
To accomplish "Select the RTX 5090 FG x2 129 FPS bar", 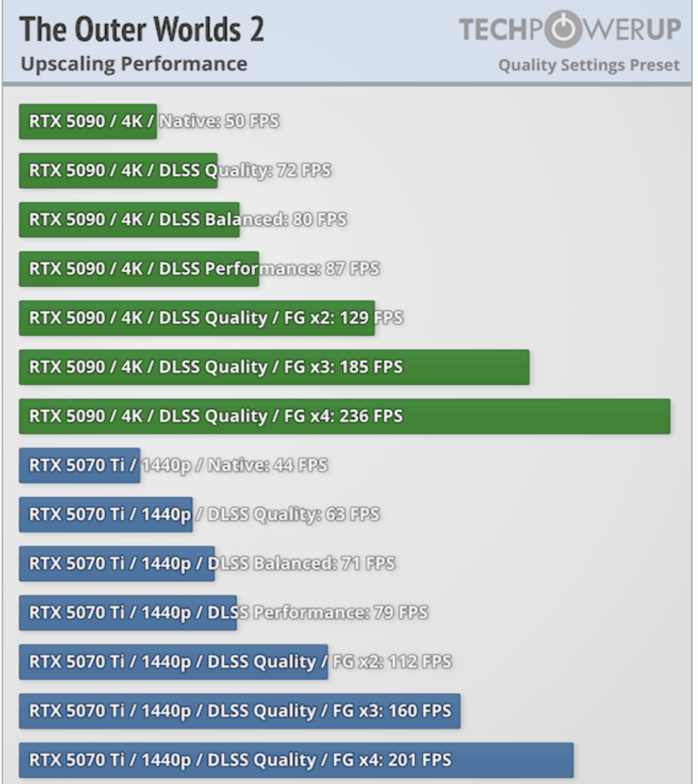I will pyautogui.click(x=197, y=318).
